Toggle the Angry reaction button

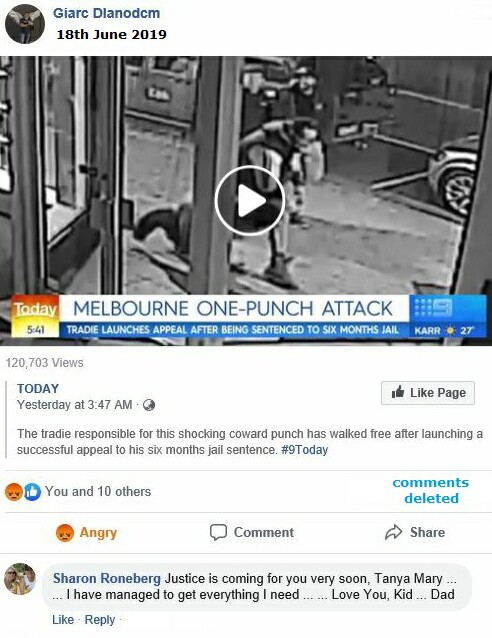[x=86, y=532]
